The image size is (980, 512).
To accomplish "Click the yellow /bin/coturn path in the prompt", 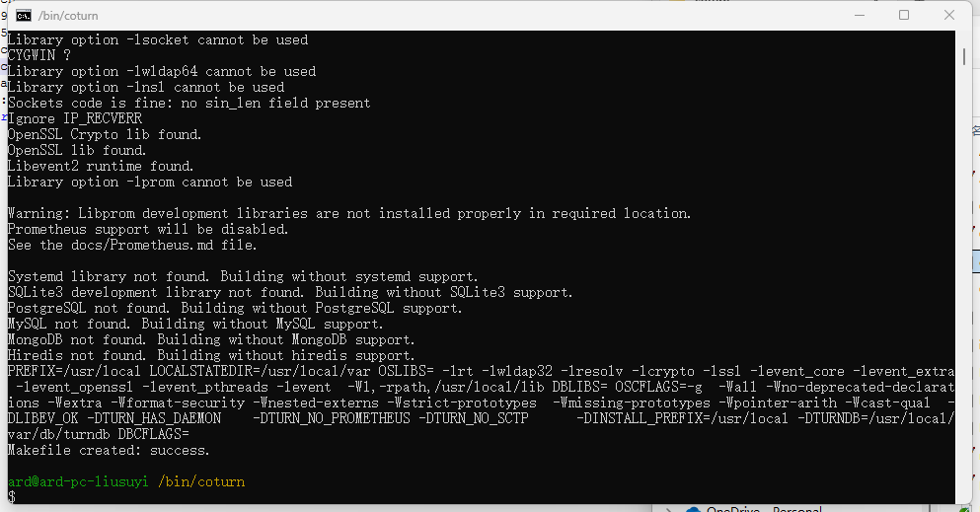I will (201, 481).
